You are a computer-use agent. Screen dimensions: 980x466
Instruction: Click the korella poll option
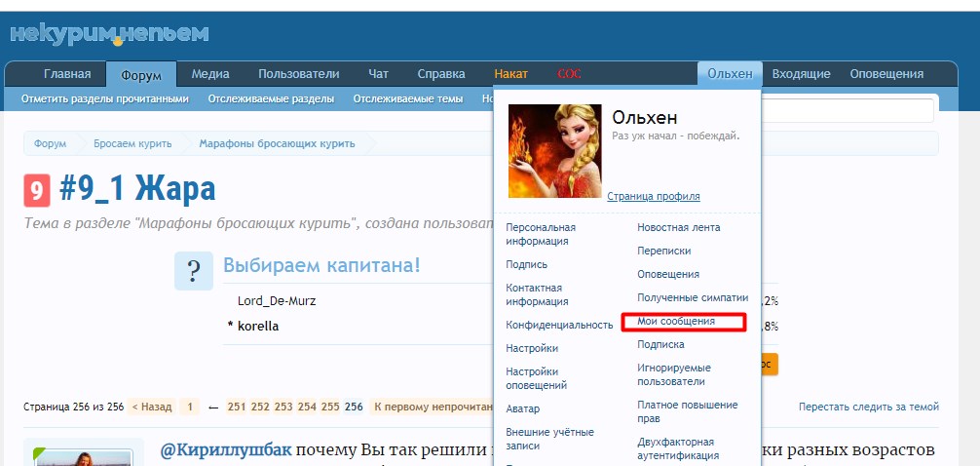point(257,326)
